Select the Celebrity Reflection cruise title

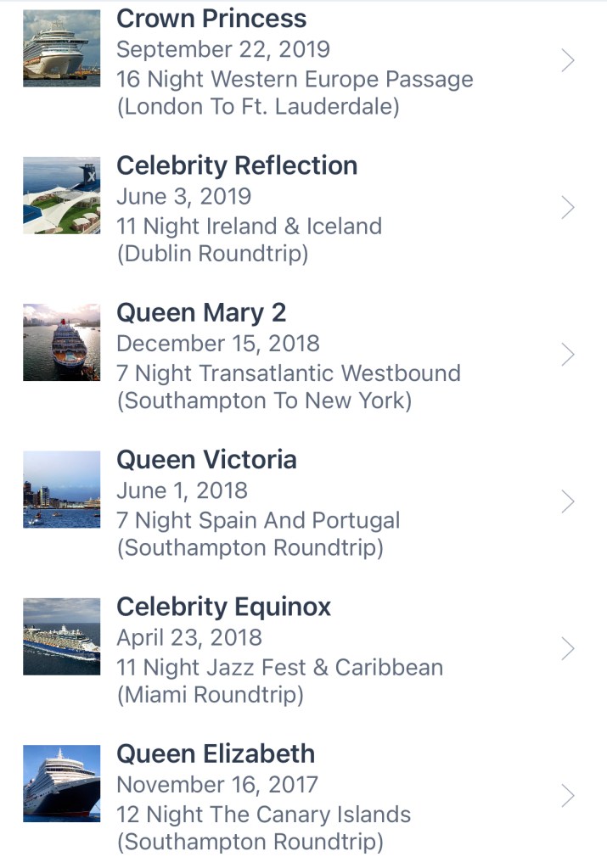(x=237, y=165)
